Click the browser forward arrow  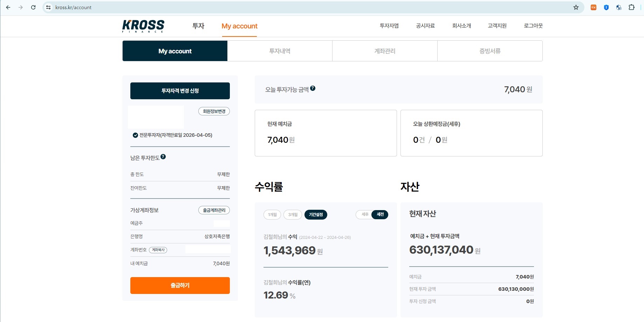tap(21, 7)
